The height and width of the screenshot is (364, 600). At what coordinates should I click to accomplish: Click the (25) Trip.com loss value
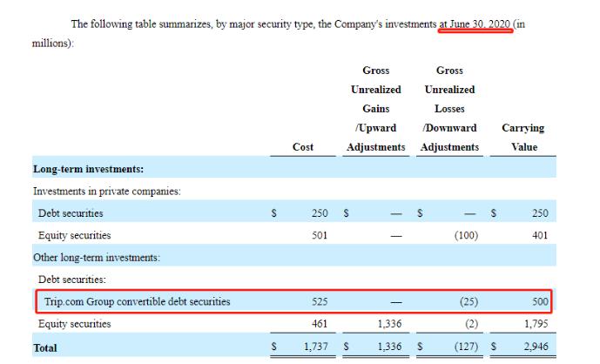pyautogui.click(x=469, y=301)
